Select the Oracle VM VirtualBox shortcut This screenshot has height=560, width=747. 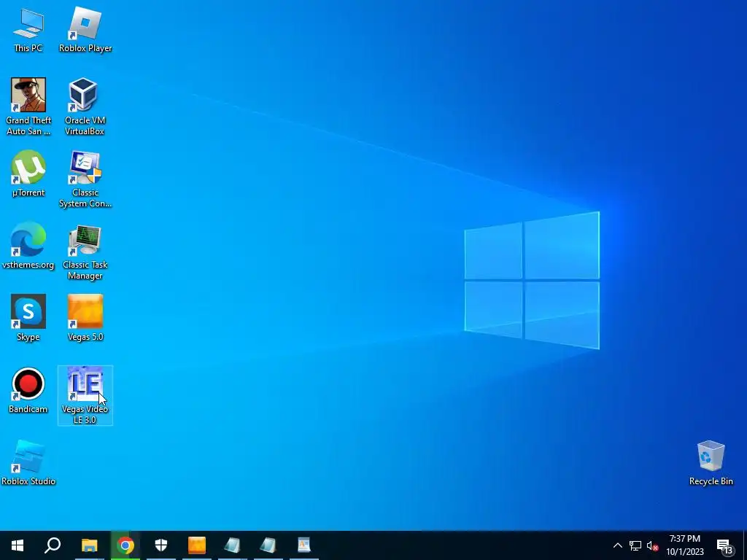click(x=85, y=106)
